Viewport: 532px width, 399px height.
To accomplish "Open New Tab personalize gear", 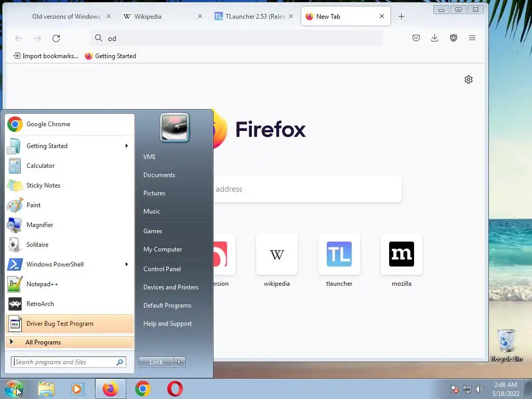I will pos(469,79).
